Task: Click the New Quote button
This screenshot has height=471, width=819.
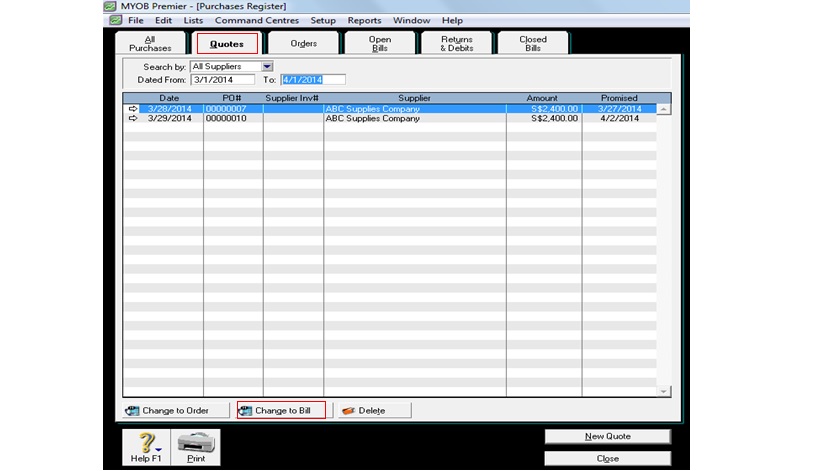Action: 607,437
